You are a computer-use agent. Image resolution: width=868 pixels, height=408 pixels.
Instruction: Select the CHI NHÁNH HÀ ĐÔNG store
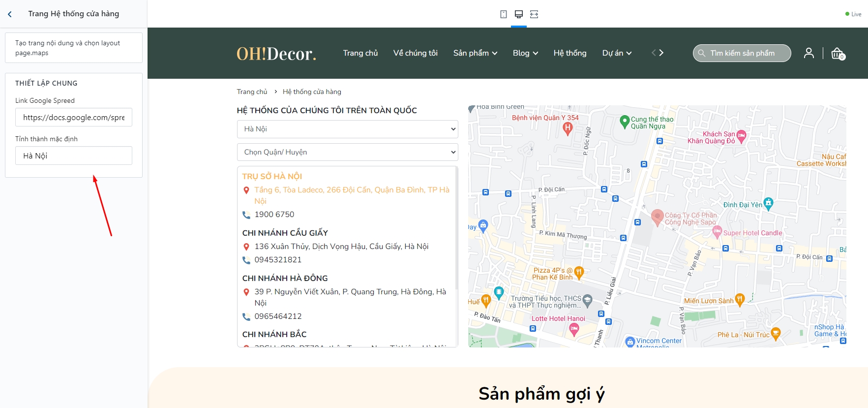point(285,278)
